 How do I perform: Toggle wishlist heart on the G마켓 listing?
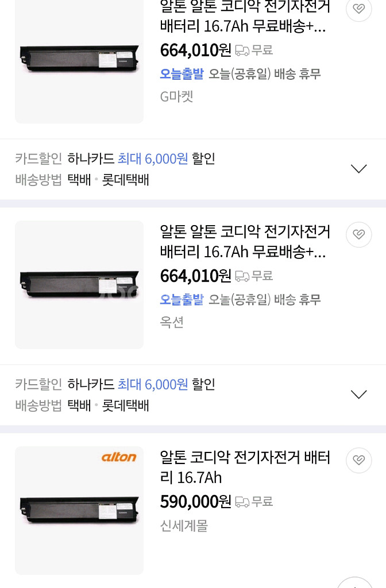359,9
